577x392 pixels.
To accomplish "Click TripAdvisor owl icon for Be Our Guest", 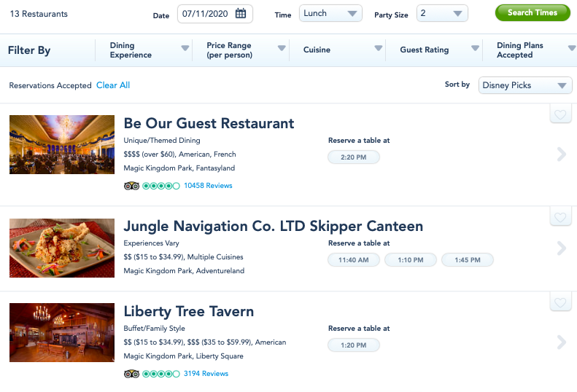I will 131,186.
